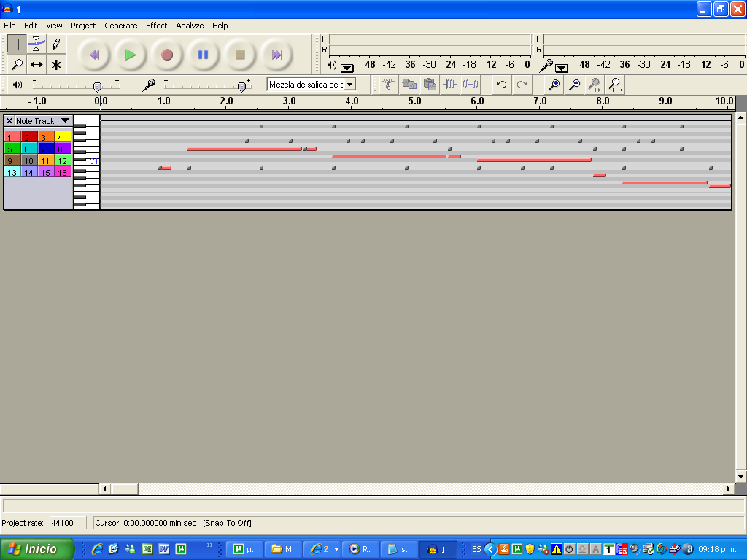This screenshot has width=747, height=560.
Task: Activate the Multi-Tool asterisk mode
Action: tap(56, 65)
